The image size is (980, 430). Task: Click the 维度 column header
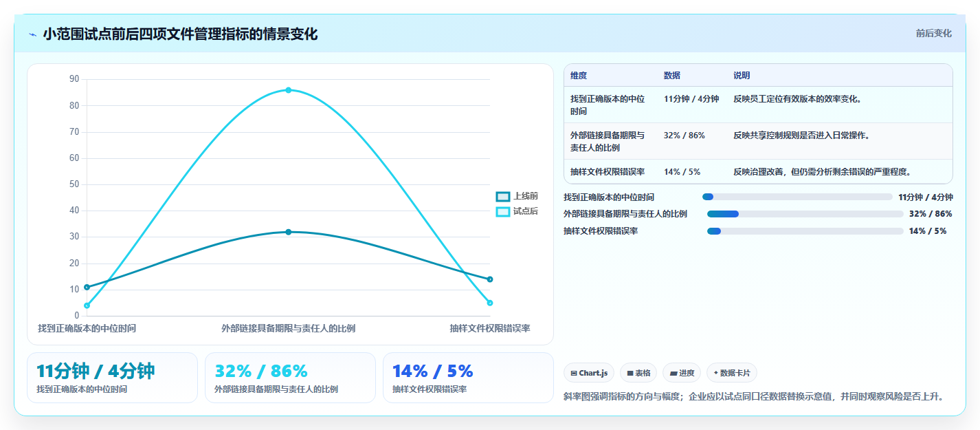pos(579,76)
